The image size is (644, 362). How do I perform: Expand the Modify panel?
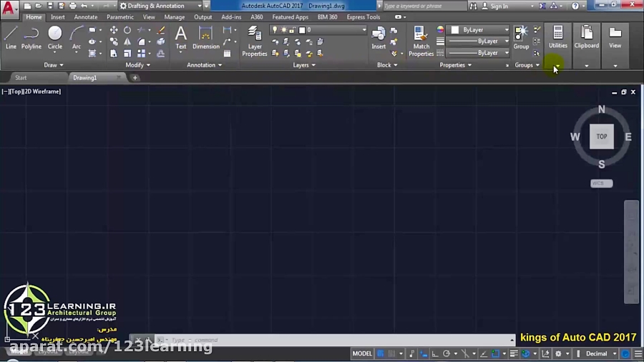(137, 65)
